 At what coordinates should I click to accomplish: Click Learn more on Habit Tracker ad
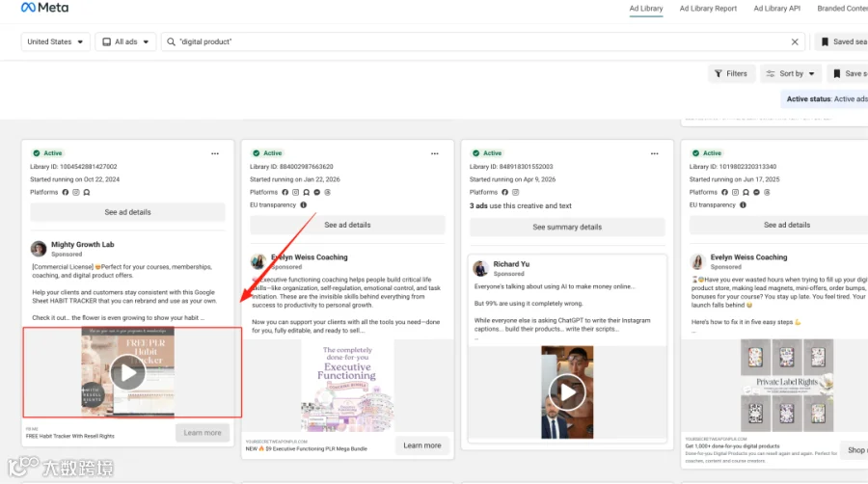click(x=203, y=433)
